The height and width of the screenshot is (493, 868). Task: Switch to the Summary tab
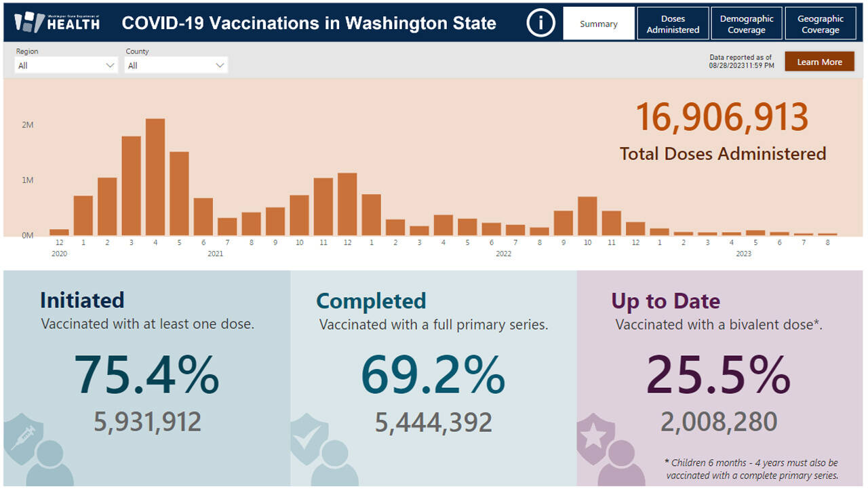coord(599,24)
